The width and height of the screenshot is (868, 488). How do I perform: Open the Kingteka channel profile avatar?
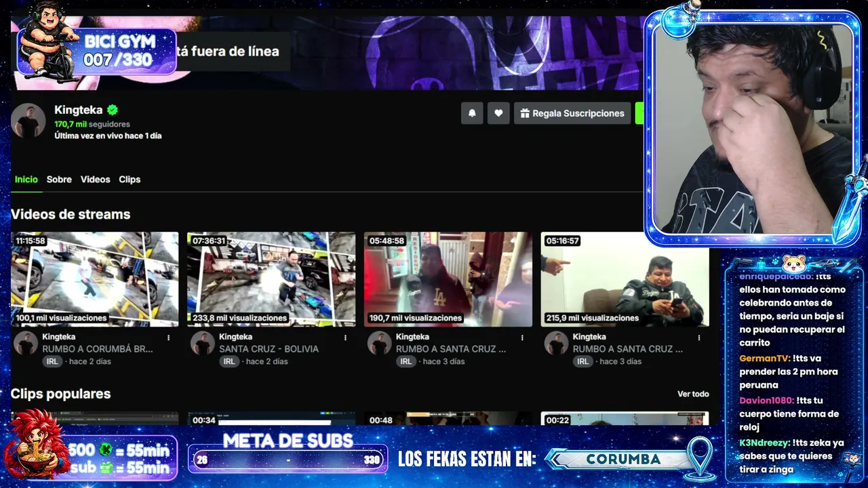[28, 122]
